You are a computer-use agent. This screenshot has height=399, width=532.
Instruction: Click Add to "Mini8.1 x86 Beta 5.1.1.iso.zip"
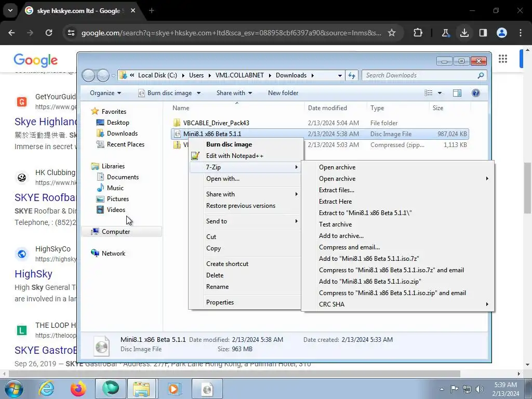click(370, 282)
